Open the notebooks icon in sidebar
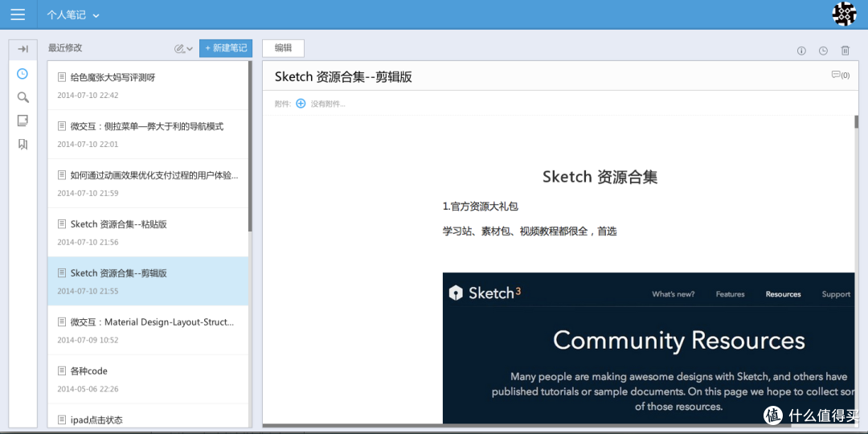868x434 pixels. click(x=23, y=121)
